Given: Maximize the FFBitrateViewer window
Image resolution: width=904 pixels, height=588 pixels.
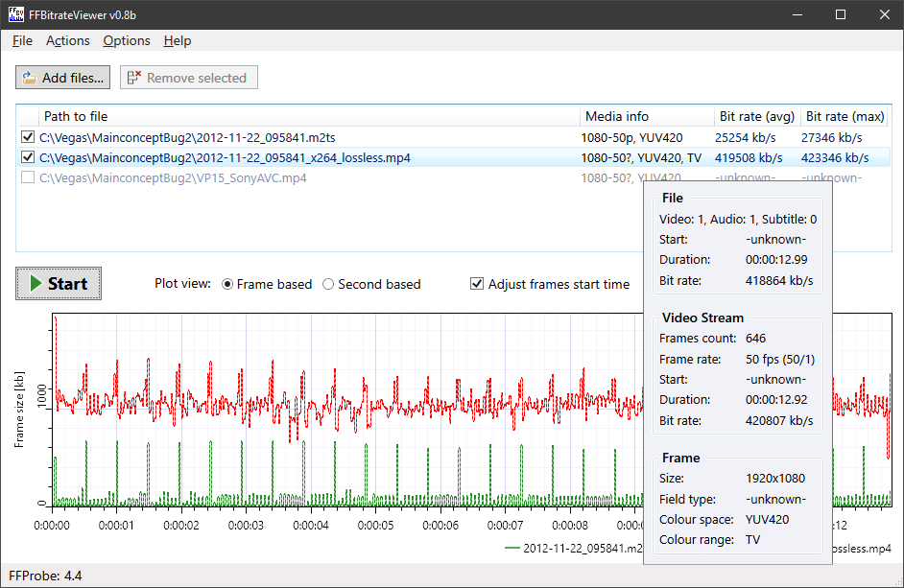Looking at the screenshot, I should tap(841, 15).
